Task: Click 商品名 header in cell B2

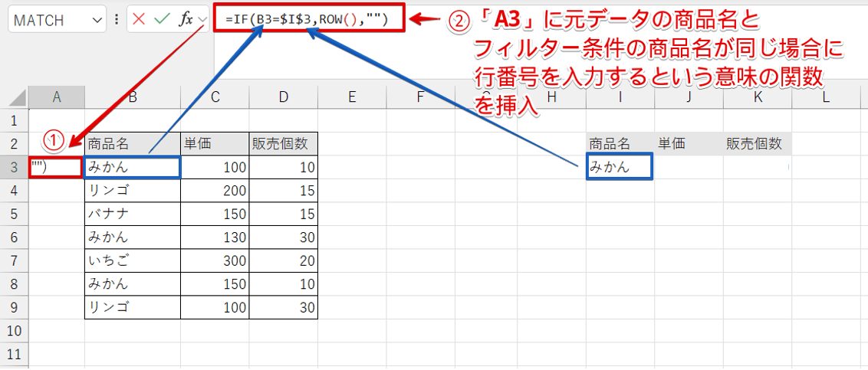Action: 133,144
